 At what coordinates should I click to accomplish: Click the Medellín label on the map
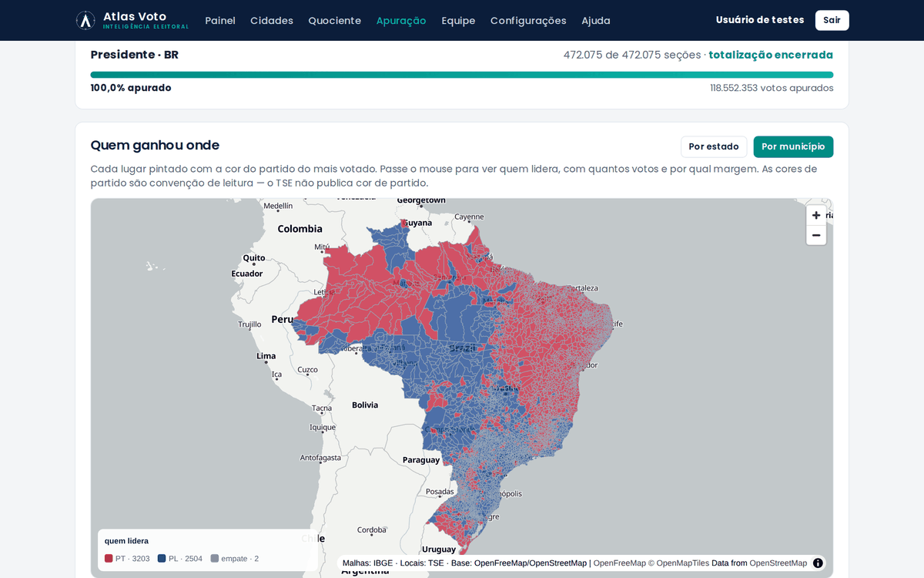[x=278, y=206]
